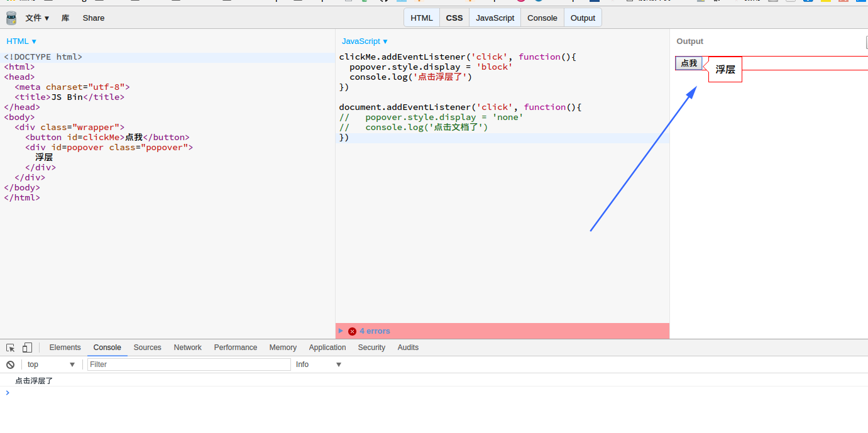Click the 4 errors label
Image resolution: width=868 pixels, height=433 pixels.
coord(375,331)
